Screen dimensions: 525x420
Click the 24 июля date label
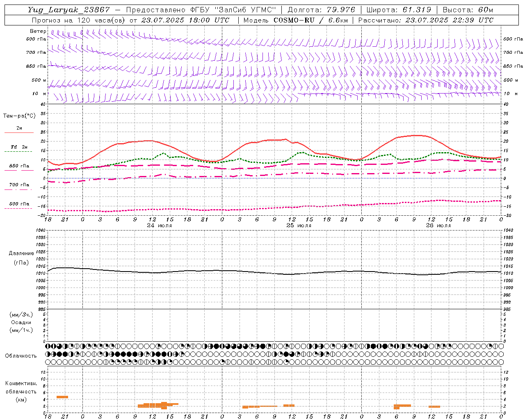(160, 226)
